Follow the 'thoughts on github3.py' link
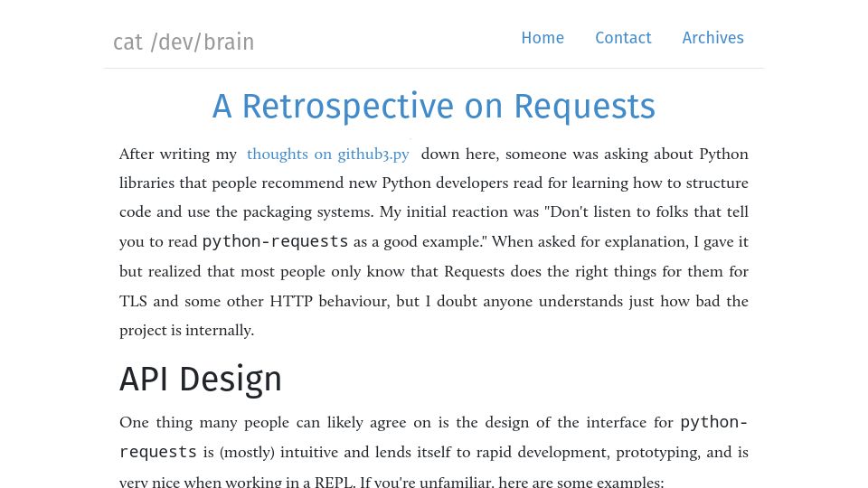The width and height of the screenshot is (868, 488). click(x=327, y=154)
